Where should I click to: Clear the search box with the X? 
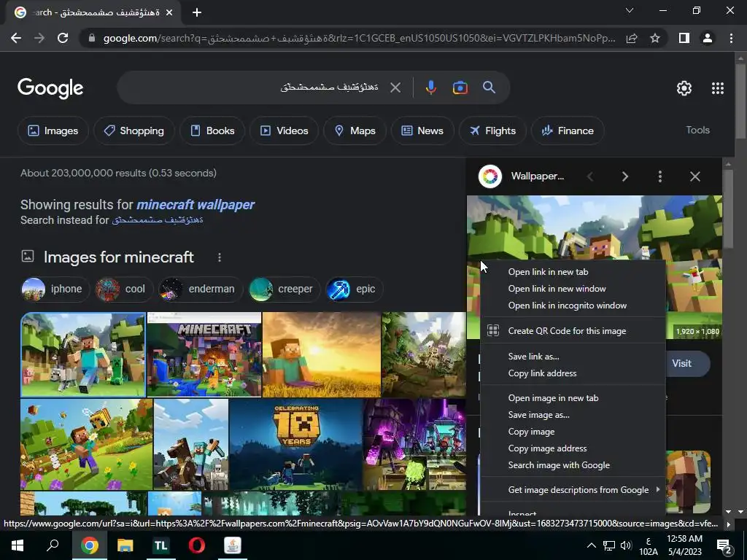point(395,87)
